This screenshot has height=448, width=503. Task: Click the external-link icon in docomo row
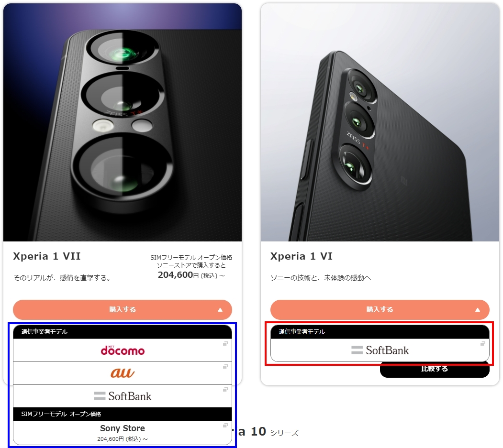click(x=225, y=344)
